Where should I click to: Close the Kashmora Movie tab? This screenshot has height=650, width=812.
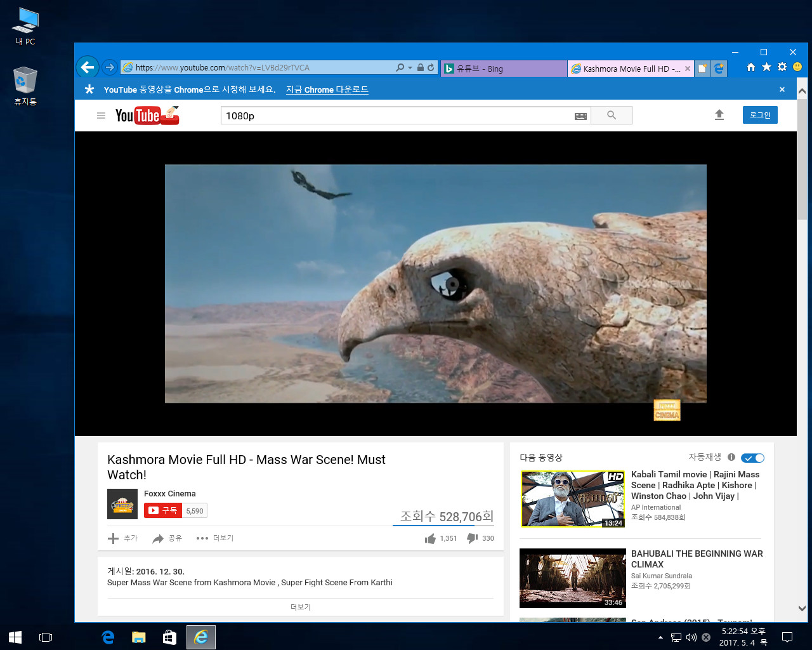pyautogui.click(x=688, y=69)
